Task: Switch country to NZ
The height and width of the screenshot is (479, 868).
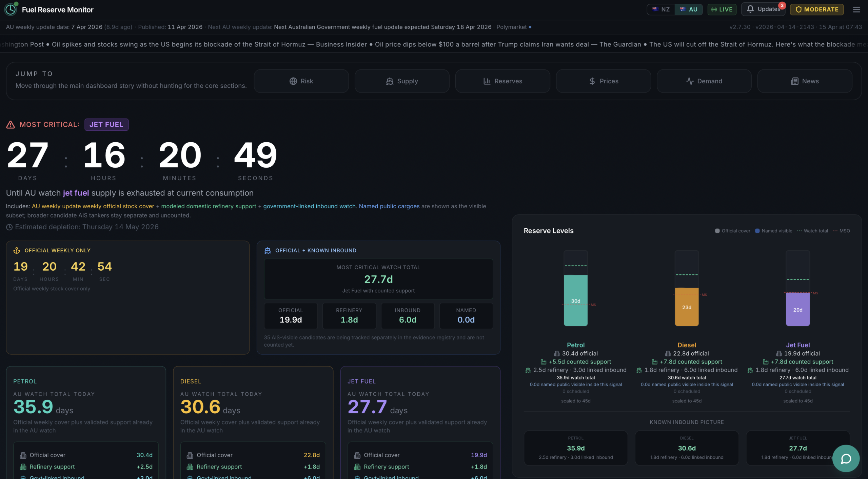Action: coord(661,9)
